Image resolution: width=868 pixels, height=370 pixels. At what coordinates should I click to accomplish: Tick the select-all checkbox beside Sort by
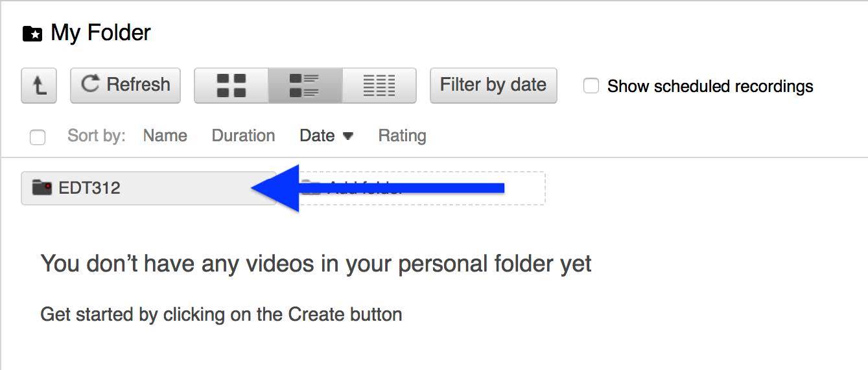click(x=38, y=137)
